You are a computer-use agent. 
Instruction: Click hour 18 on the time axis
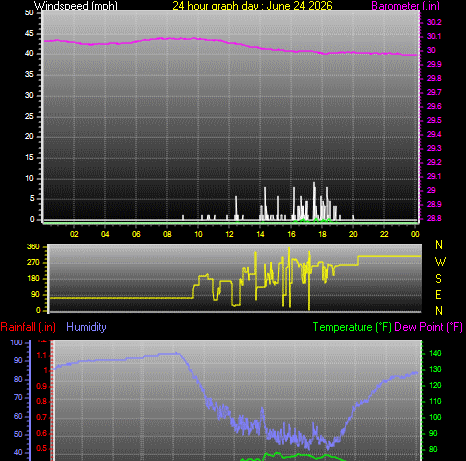[322, 234]
